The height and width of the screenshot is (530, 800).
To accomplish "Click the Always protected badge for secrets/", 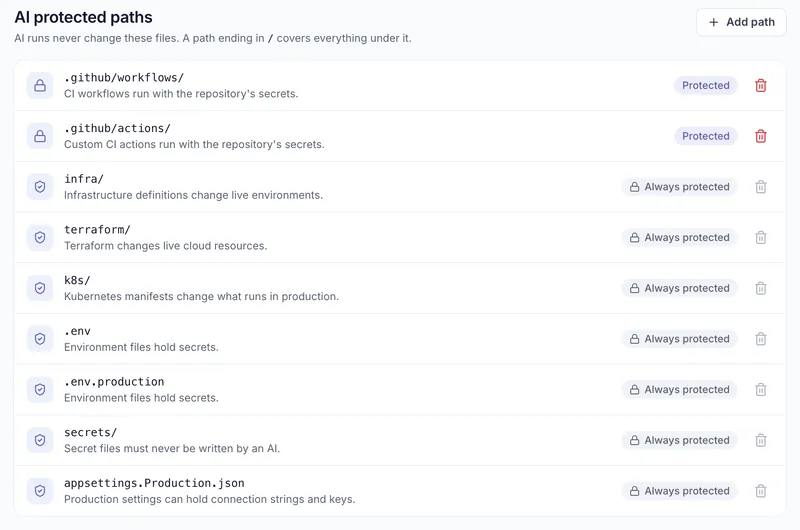I will click(x=679, y=440).
